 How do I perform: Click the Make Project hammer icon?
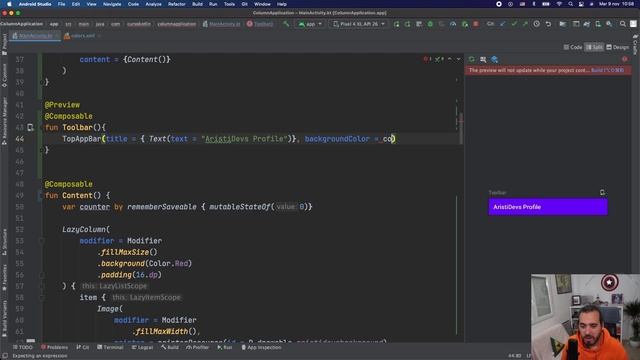286,24
